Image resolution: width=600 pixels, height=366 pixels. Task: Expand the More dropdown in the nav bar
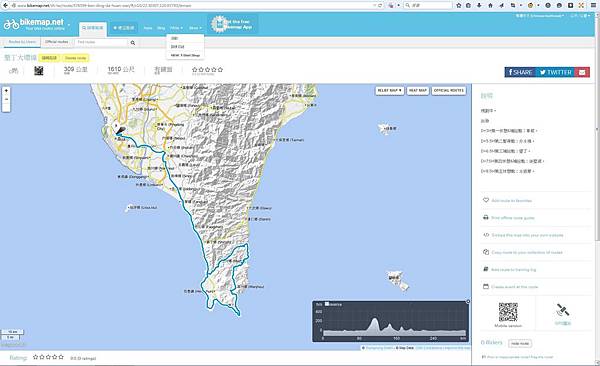(195, 28)
